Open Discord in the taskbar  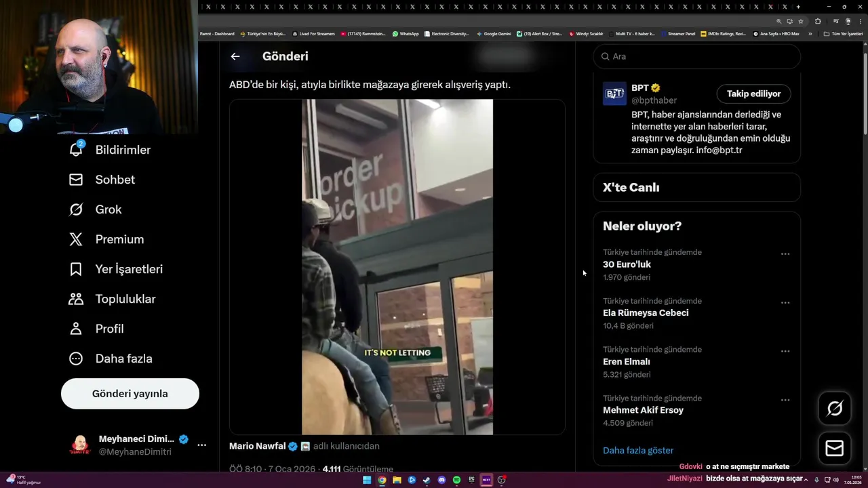[x=441, y=480]
